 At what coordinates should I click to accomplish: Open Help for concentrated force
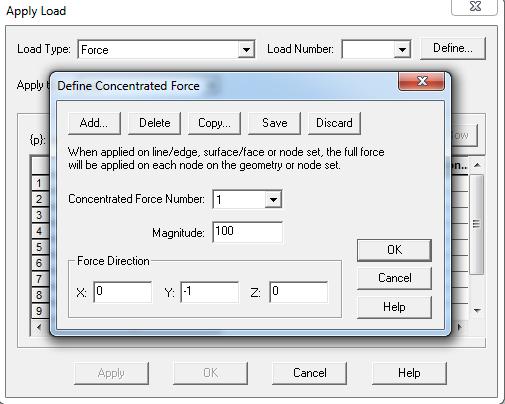pyautogui.click(x=394, y=307)
